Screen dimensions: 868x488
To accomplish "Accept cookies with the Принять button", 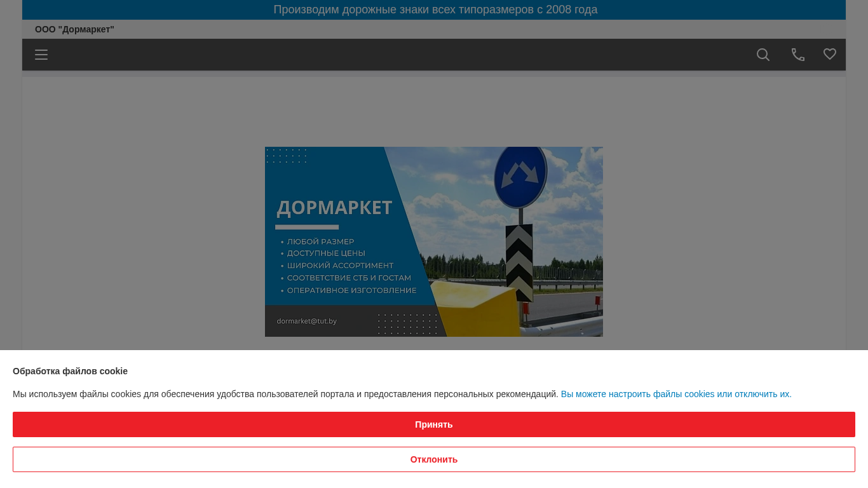I will coord(434,424).
